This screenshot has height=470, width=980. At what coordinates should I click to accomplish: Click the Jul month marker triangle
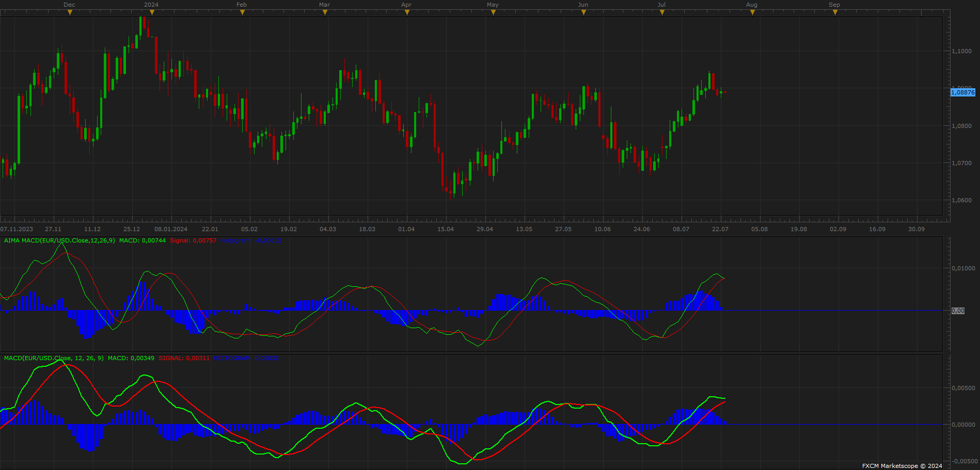click(x=662, y=12)
